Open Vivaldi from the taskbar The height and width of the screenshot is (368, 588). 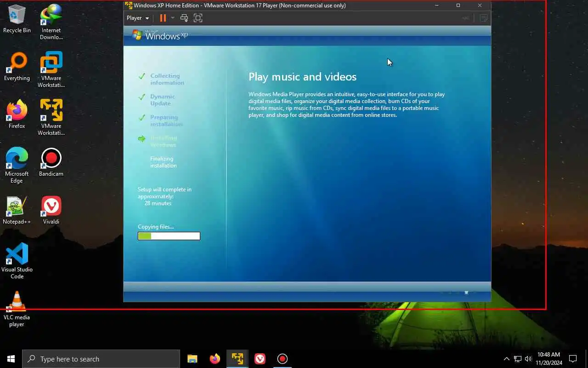click(x=260, y=359)
